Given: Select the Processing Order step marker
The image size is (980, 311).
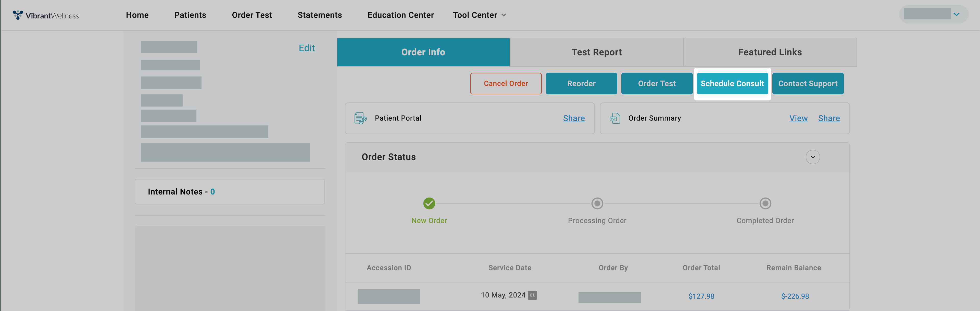Looking at the screenshot, I should pyautogui.click(x=597, y=203).
